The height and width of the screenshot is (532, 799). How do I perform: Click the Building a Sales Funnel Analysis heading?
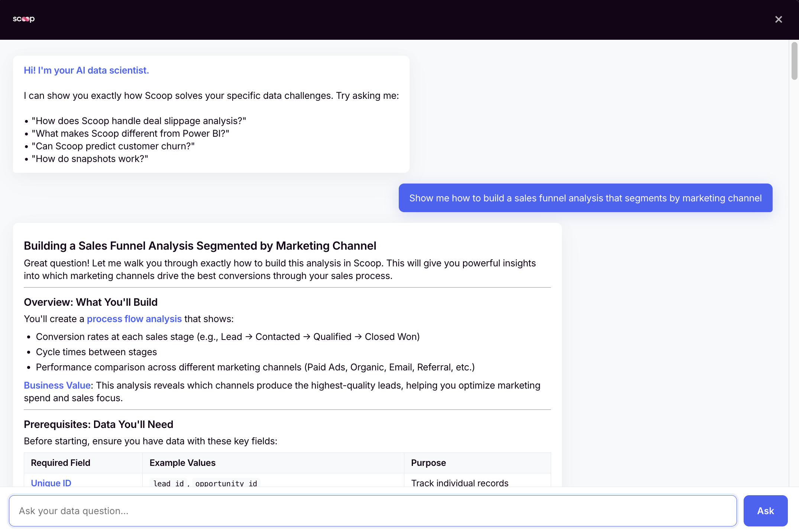coord(200,246)
